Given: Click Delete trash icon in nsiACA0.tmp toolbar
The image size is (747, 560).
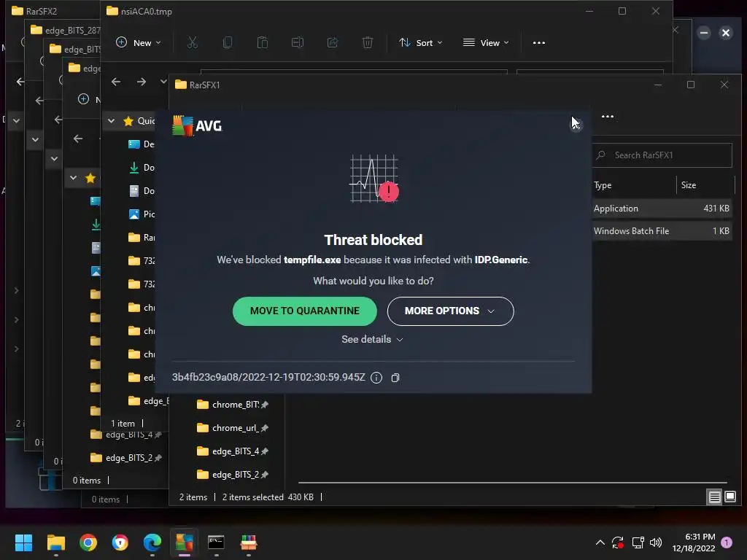Looking at the screenshot, I should pyautogui.click(x=368, y=43).
